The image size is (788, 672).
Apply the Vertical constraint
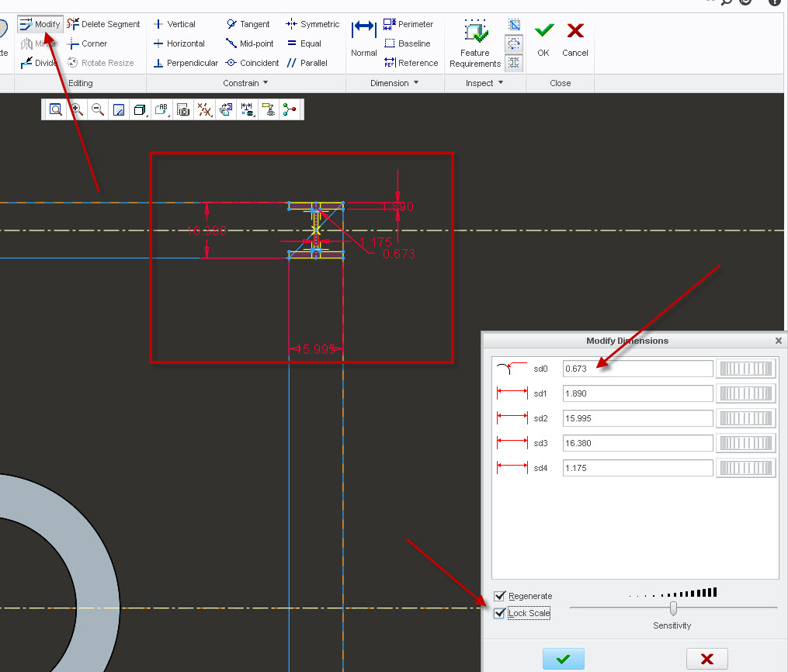point(174,24)
